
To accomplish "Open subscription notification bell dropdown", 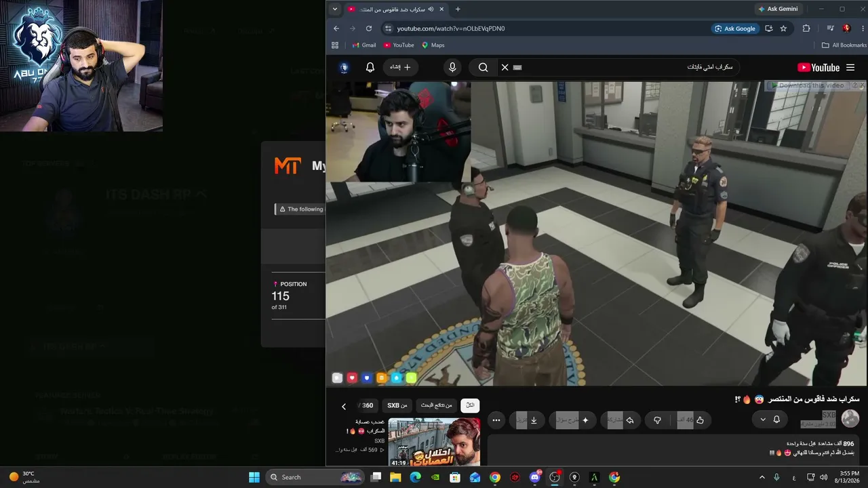I will [770, 420].
